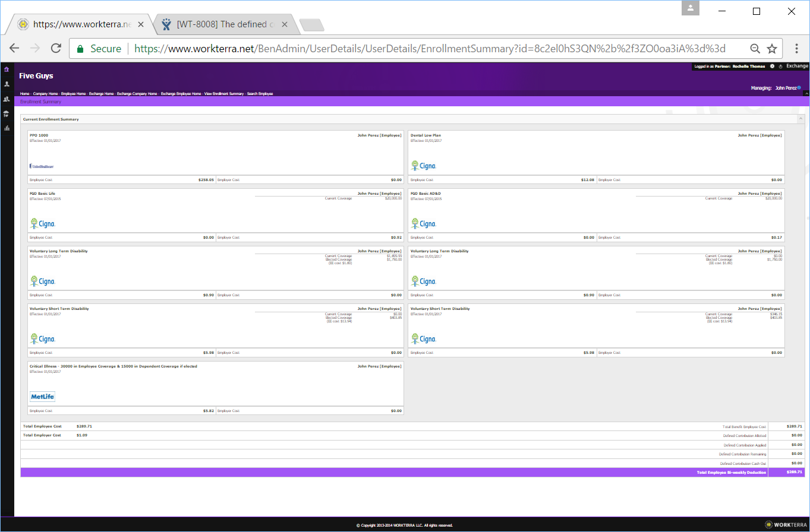Click the WORKTERRA logo in the footer
Viewport: 810px width, 532px height.
tap(786, 524)
